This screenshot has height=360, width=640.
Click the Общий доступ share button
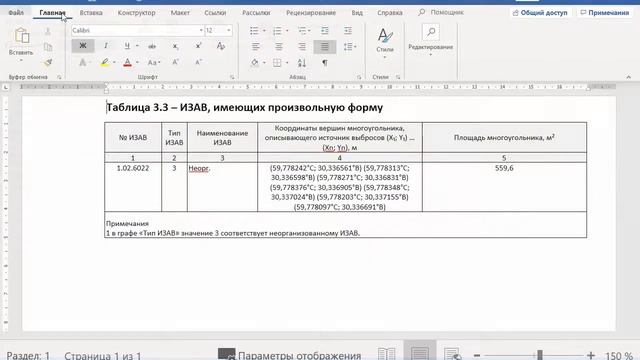pos(540,13)
